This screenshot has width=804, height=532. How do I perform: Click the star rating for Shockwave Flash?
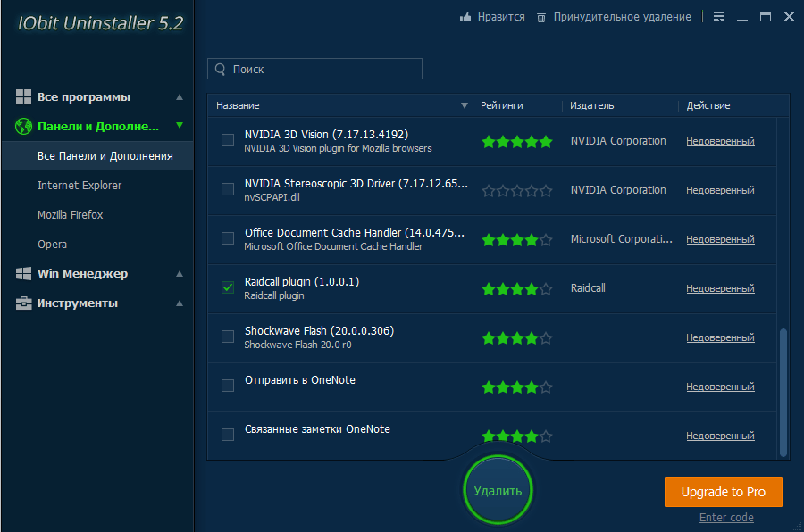tap(517, 338)
